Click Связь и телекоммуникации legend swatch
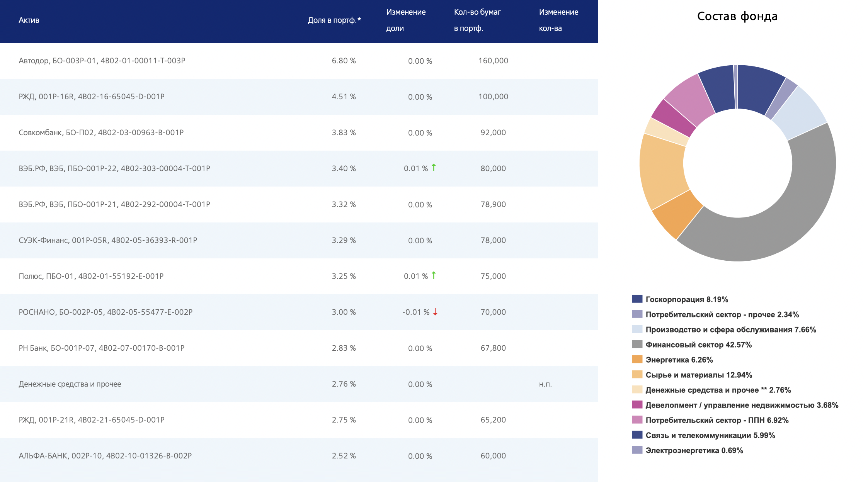The height and width of the screenshot is (482, 868). point(637,434)
